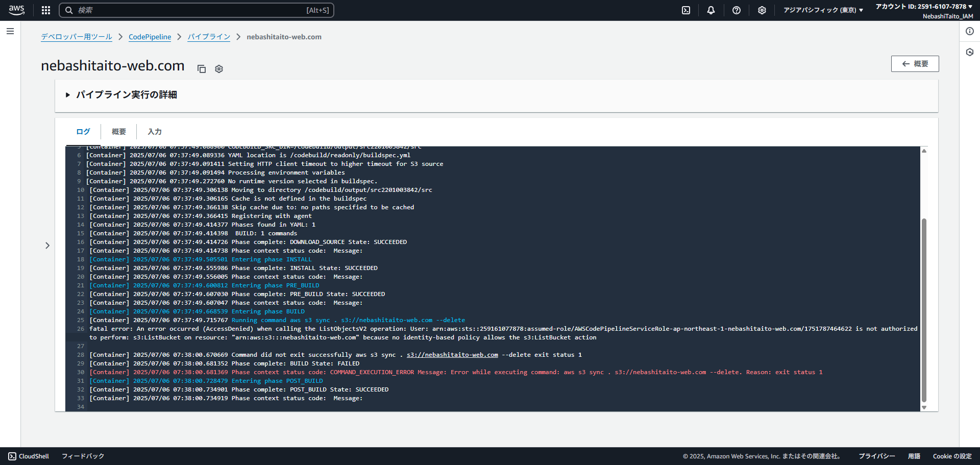The height and width of the screenshot is (465, 980).
Task: Open フィードバック in the footer
Action: 83,456
